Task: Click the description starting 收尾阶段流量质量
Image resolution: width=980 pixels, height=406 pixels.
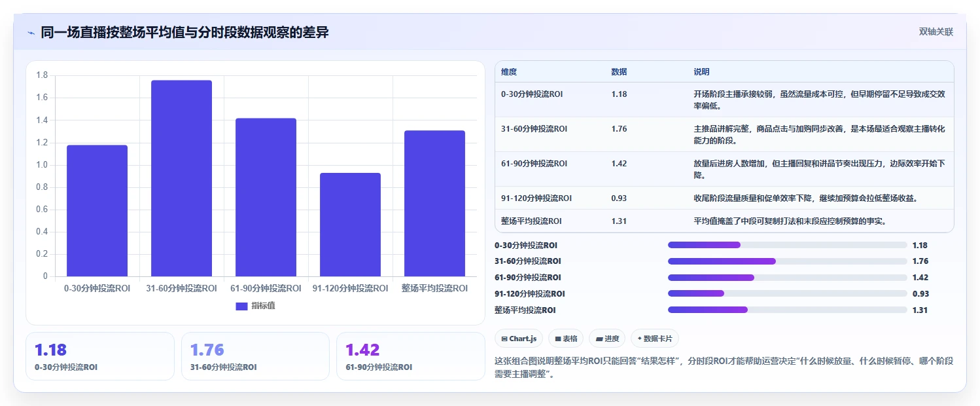Action: coord(809,198)
